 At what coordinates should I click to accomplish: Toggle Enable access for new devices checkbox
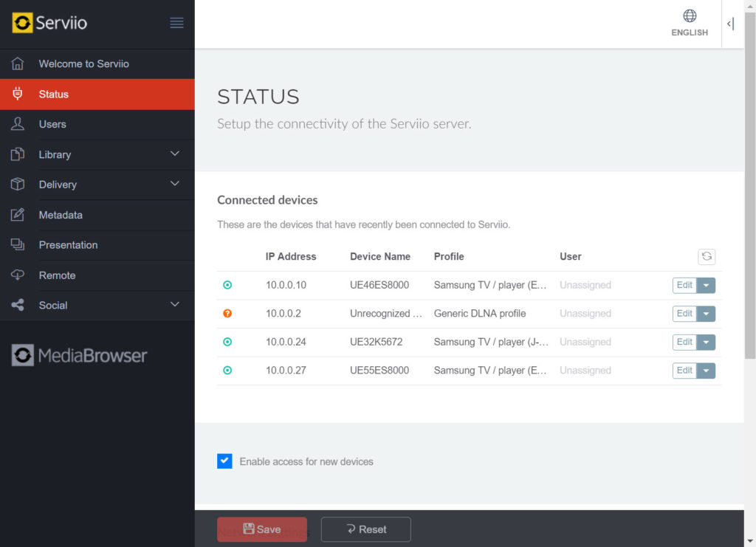[224, 461]
